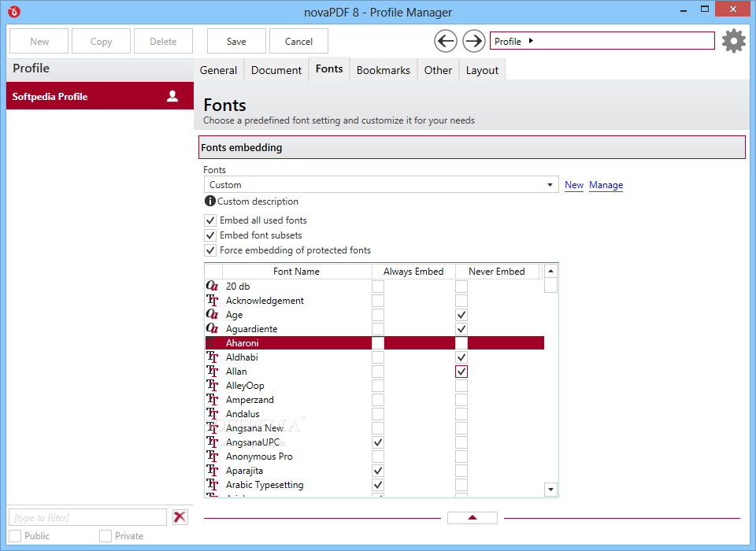Click the TrueType icon for Acknowledgement
756x551 pixels.
click(x=212, y=301)
